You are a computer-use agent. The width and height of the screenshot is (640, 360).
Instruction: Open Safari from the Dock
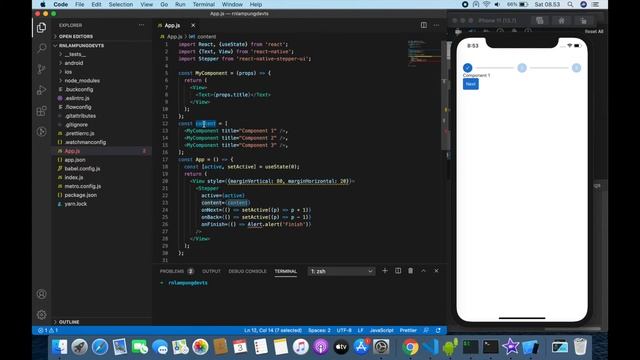tap(100, 347)
